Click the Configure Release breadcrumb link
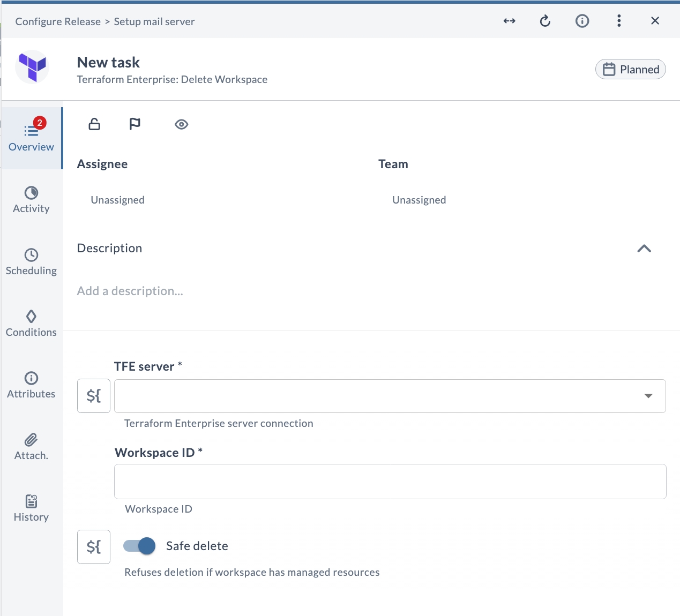680x616 pixels. click(x=58, y=21)
